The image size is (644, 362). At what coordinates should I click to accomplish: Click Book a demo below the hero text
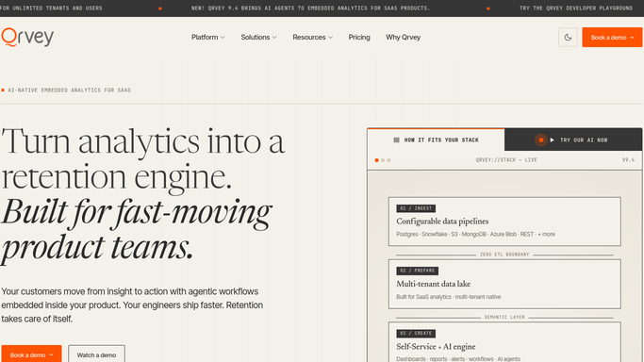pyautogui.click(x=31, y=354)
